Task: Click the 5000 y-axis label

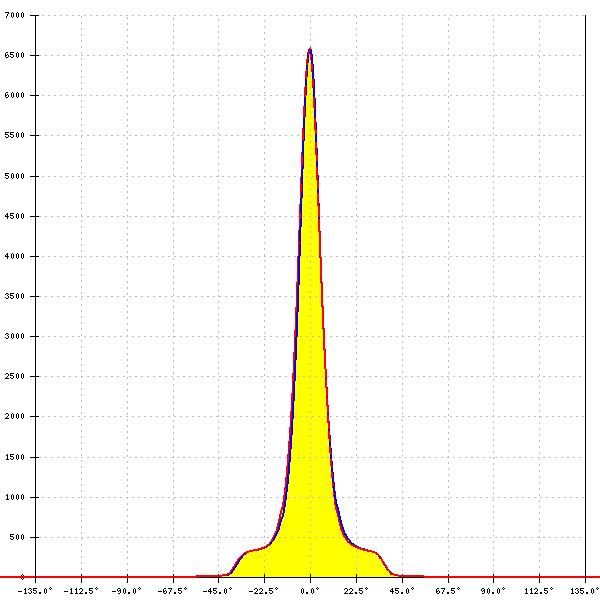Action: (x=15, y=176)
